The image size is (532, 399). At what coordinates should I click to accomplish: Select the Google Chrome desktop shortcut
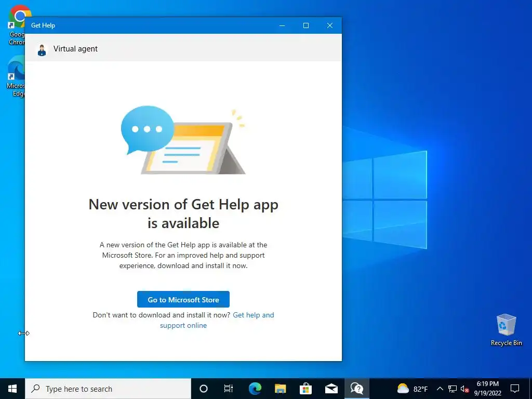pos(16,25)
